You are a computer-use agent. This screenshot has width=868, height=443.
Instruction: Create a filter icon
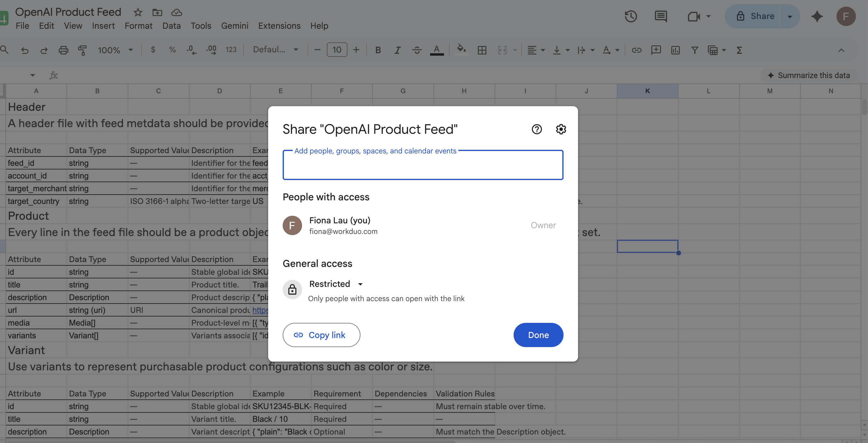point(695,50)
